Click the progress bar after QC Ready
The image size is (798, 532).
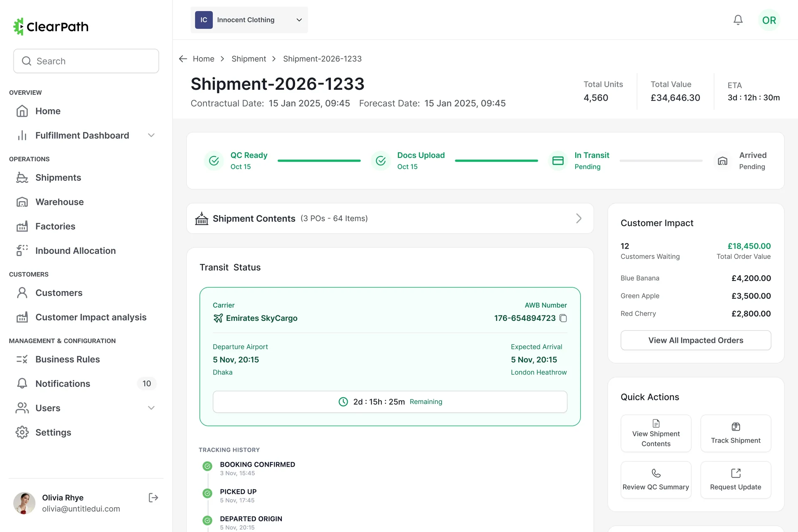click(x=319, y=160)
